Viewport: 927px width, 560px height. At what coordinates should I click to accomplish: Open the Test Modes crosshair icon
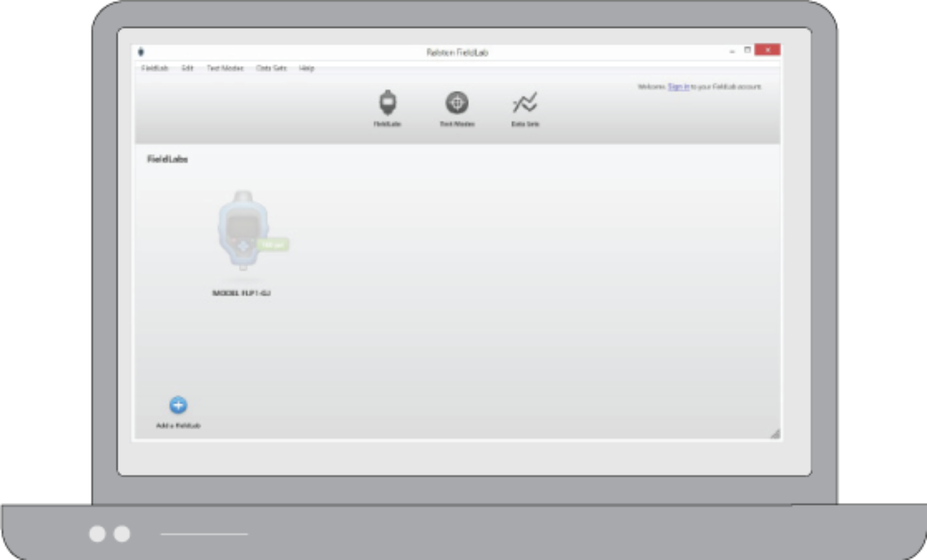(457, 102)
